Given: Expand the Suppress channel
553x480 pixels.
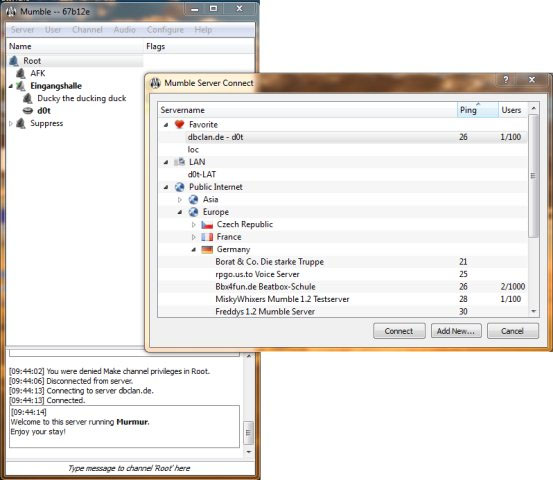Looking at the screenshot, I should pos(11,123).
